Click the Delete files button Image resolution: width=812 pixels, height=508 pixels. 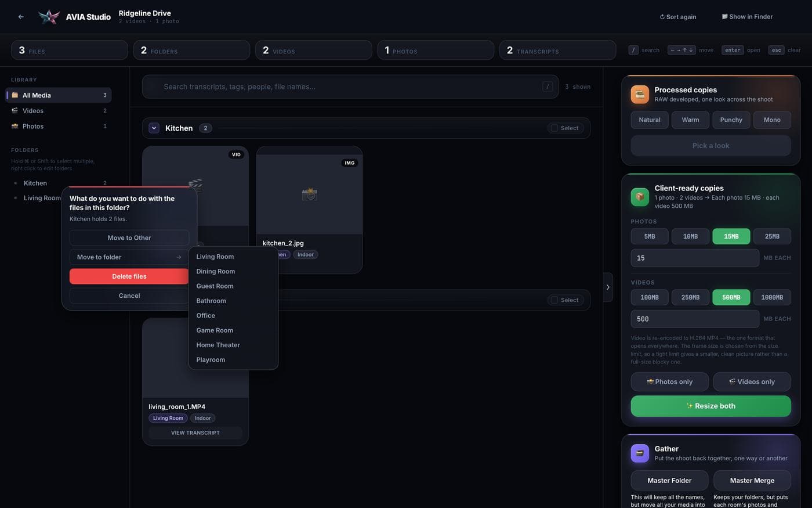(129, 276)
